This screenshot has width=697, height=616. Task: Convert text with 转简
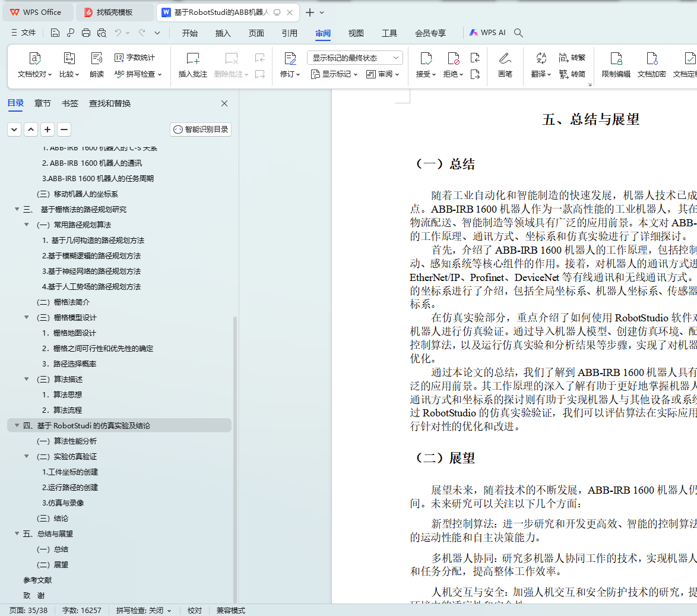pyautogui.click(x=572, y=74)
